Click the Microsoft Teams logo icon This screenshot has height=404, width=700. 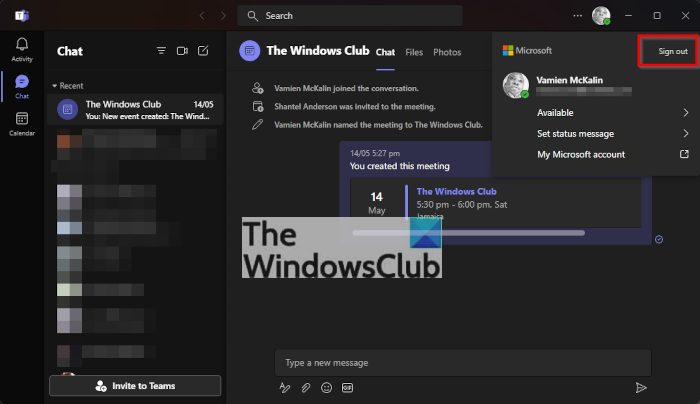21,16
